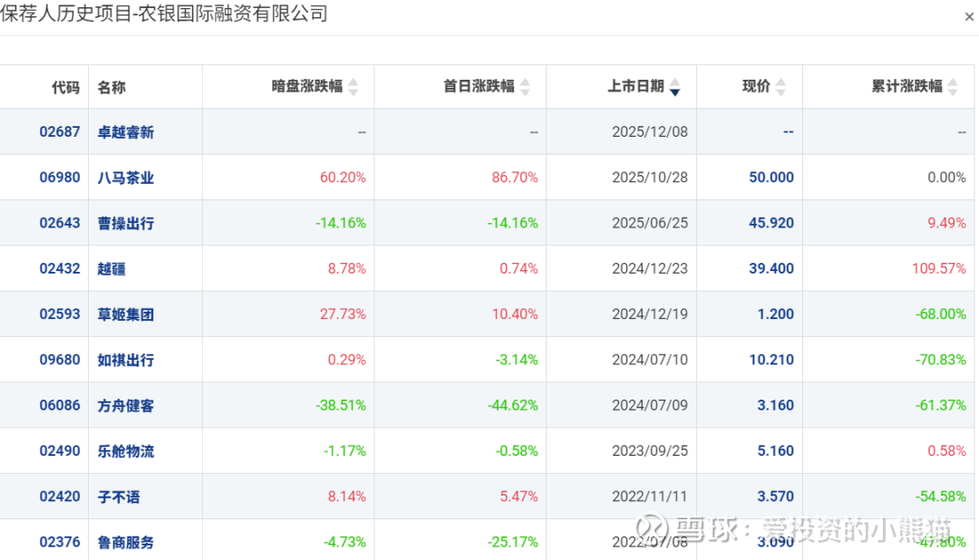Open stock 草姬集团
Screen dimensions: 979x560
point(125,314)
